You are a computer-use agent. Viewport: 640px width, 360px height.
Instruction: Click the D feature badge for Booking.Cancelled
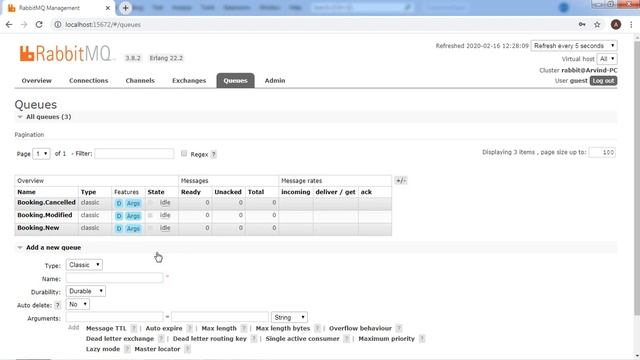[x=119, y=203]
